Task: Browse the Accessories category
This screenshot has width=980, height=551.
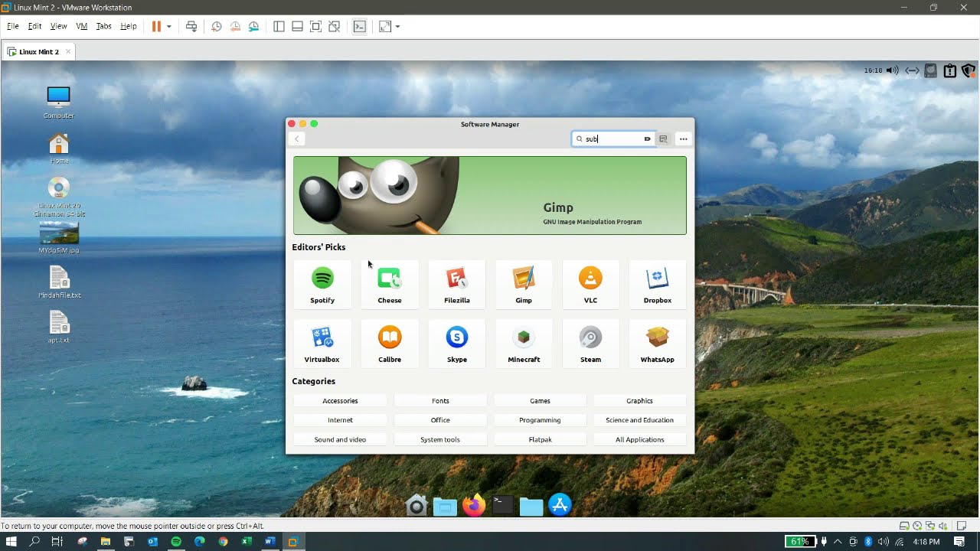Action: point(340,400)
